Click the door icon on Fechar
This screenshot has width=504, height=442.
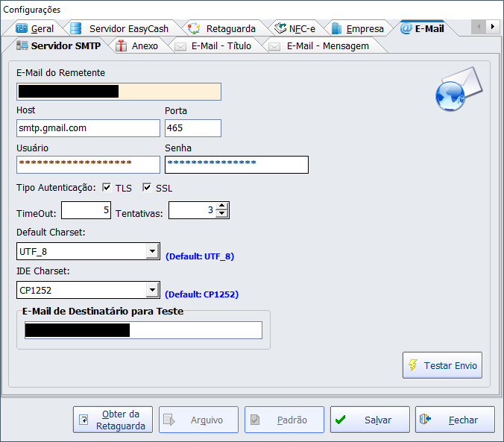pyautogui.click(x=425, y=420)
